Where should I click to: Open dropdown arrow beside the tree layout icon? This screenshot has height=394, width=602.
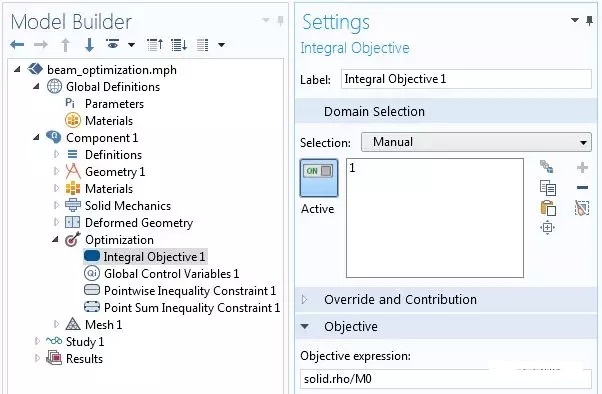(221, 45)
